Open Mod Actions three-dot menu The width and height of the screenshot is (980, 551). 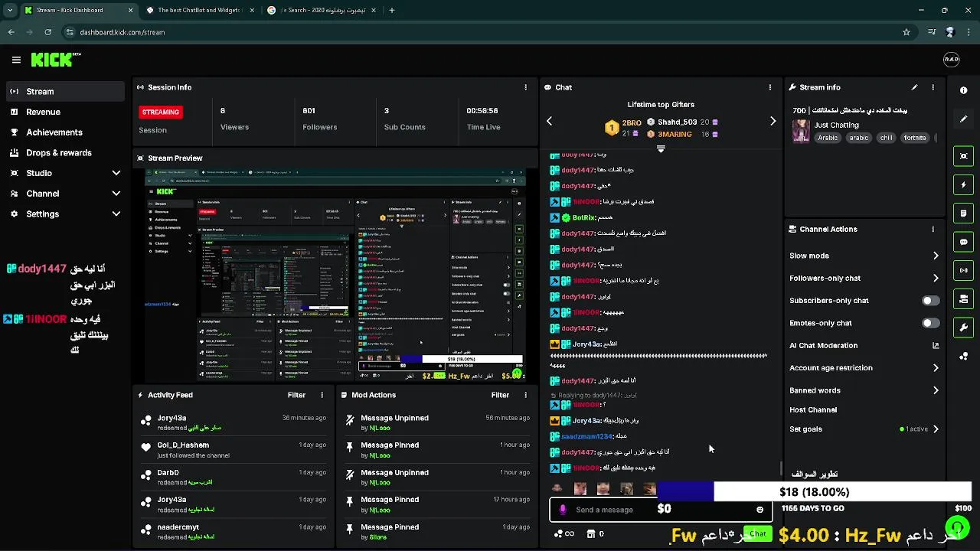coord(525,395)
